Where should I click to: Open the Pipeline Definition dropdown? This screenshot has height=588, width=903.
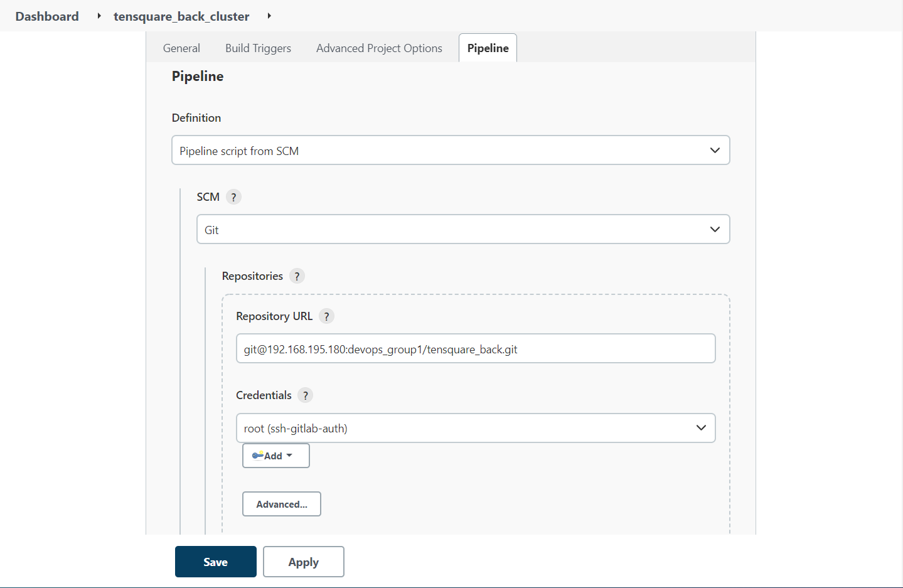[450, 151]
